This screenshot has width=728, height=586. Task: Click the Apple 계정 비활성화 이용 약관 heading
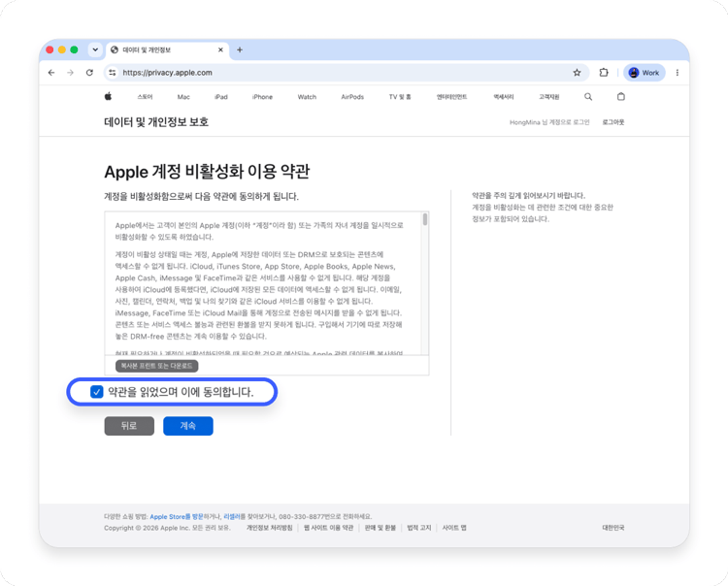[x=207, y=172]
